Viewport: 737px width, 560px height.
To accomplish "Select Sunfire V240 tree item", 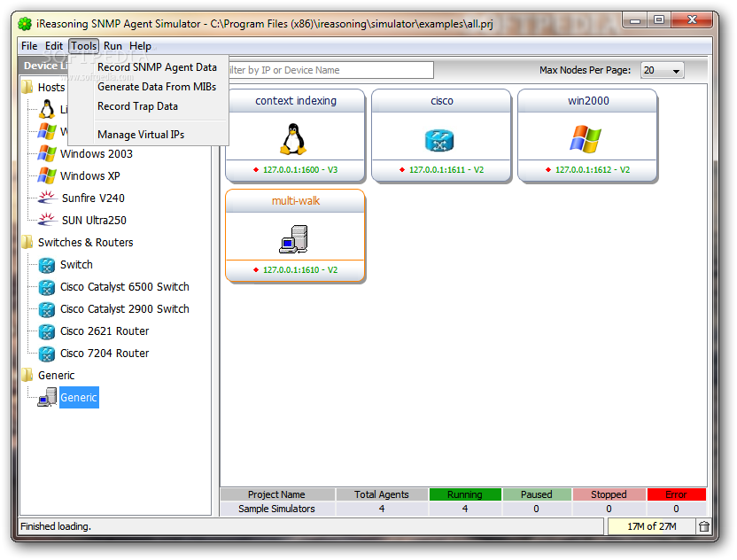I will [x=93, y=198].
